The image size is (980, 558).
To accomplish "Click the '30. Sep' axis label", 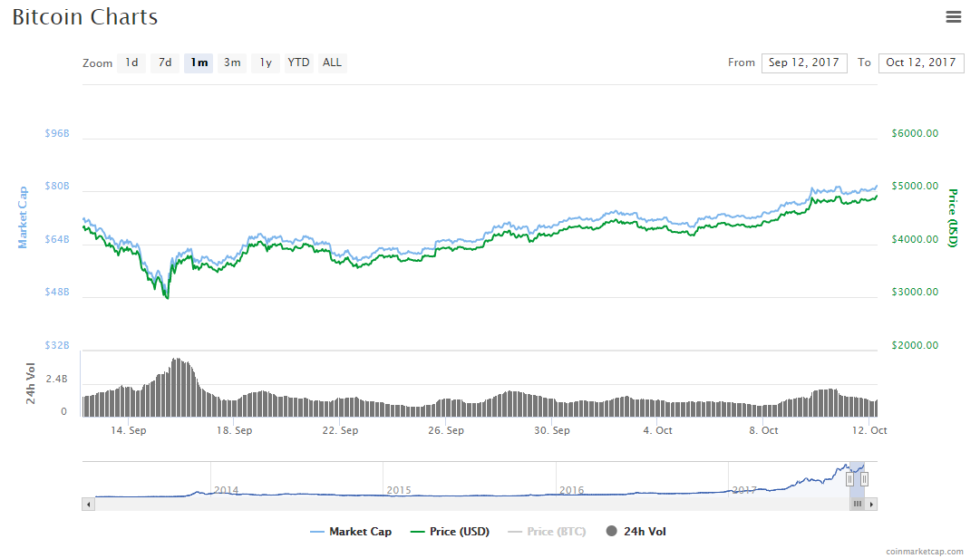I will coord(552,430).
